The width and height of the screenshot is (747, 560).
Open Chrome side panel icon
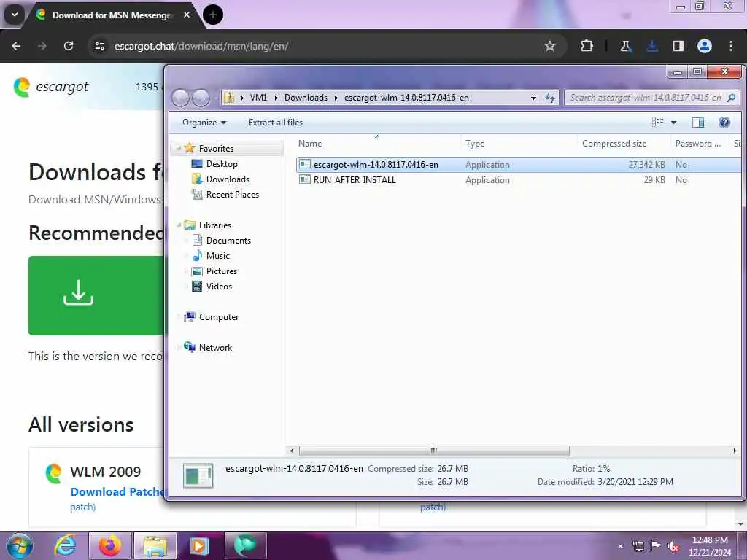pyautogui.click(x=678, y=46)
